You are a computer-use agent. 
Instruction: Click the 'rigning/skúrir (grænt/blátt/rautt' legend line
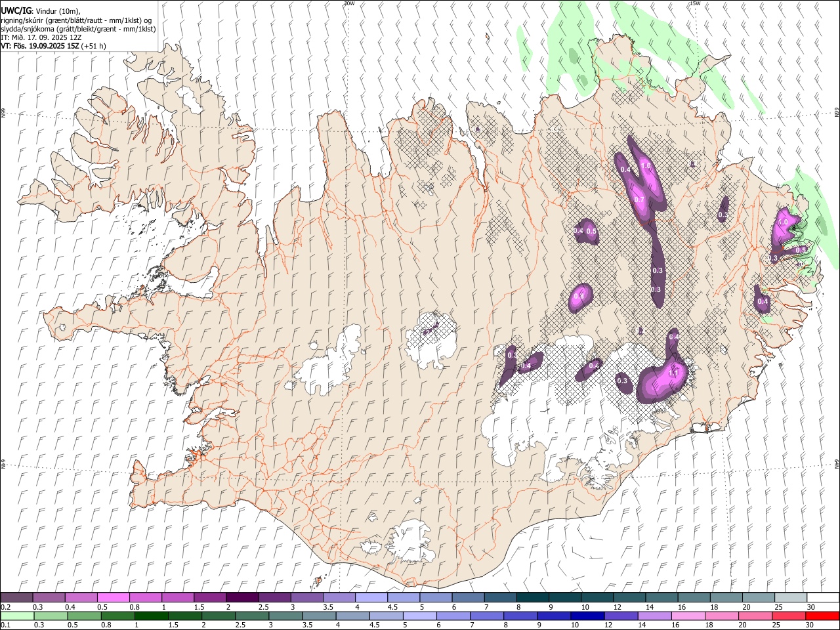(75, 20)
